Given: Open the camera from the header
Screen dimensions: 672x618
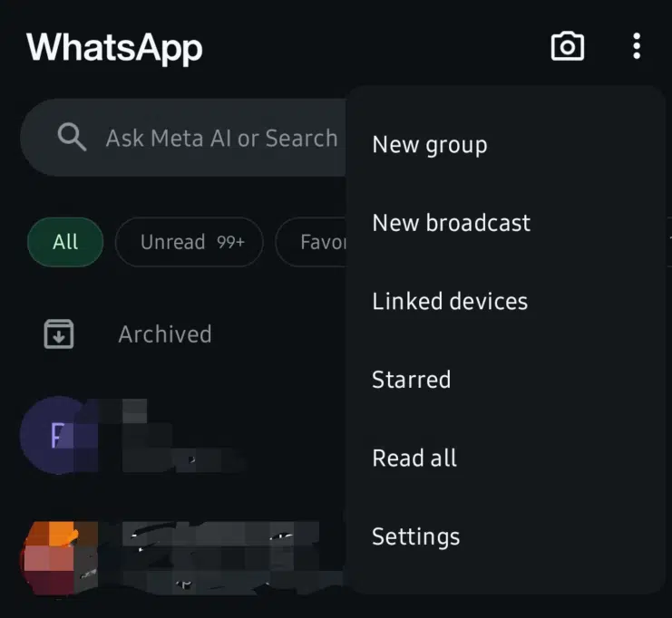Looking at the screenshot, I should coord(567,46).
